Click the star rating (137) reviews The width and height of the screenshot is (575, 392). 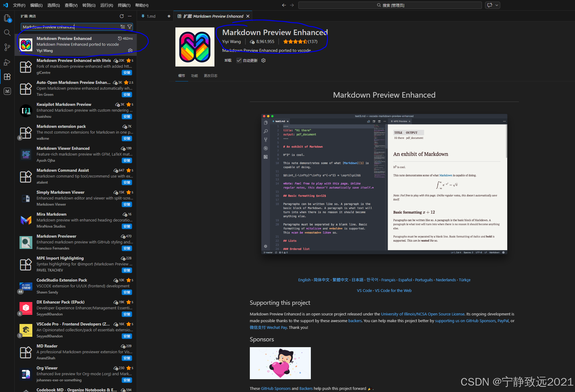click(300, 41)
